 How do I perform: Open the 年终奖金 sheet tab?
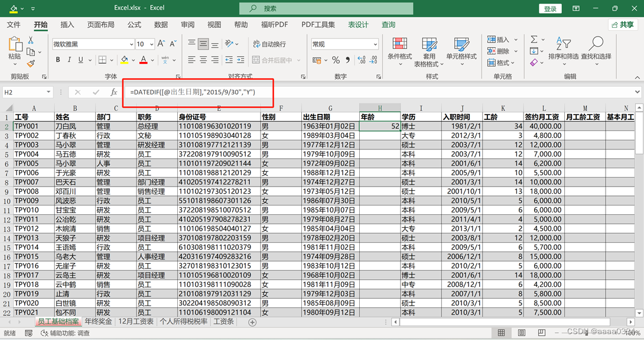point(98,322)
